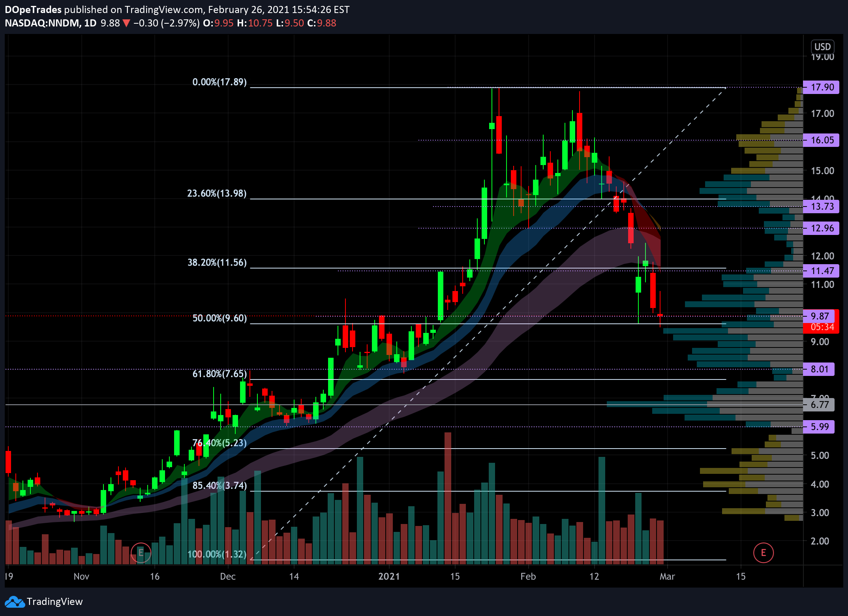848x616 pixels.
Task: Click the 8.01 price level label
Action: click(819, 369)
